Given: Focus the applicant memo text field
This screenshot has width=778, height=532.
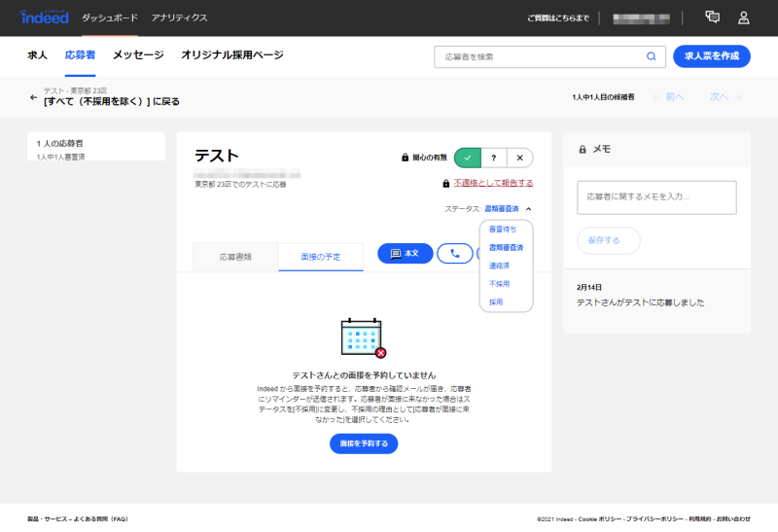Looking at the screenshot, I should (x=656, y=197).
